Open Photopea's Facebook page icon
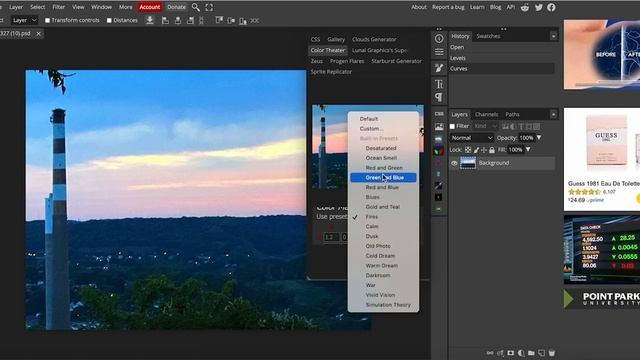Screen dimensions: 640x360 point(551,7)
